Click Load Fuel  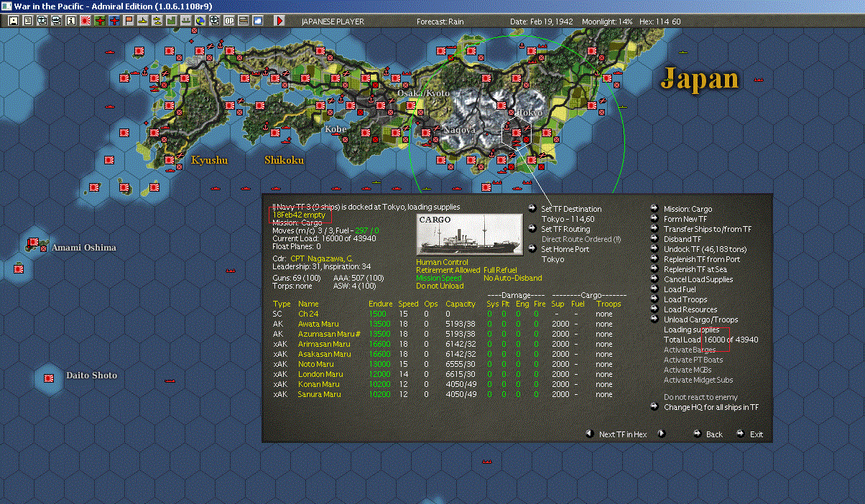tap(680, 289)
